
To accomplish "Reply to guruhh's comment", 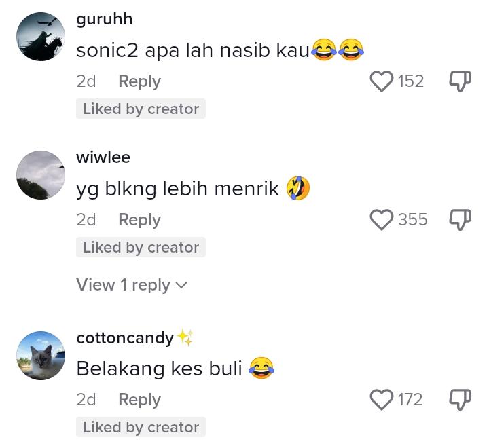I will (139, 81).
